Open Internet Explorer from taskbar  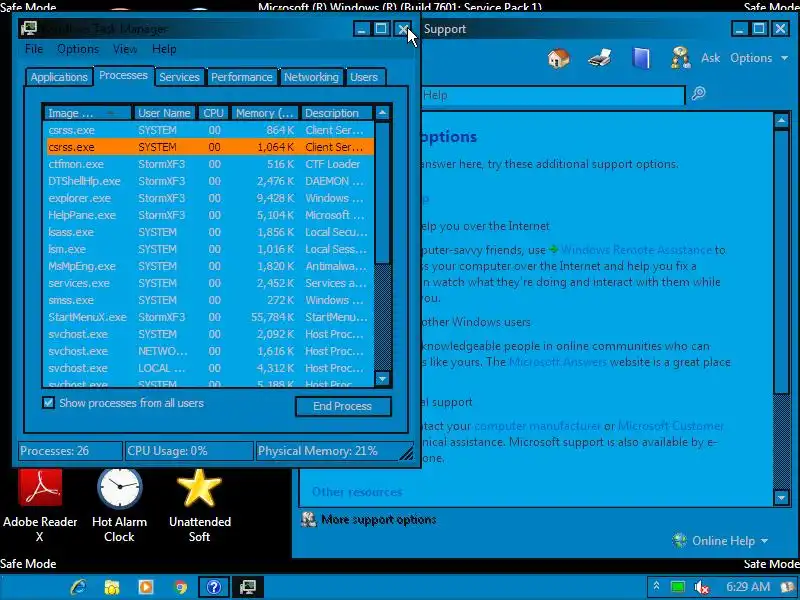tap(78, 587)
